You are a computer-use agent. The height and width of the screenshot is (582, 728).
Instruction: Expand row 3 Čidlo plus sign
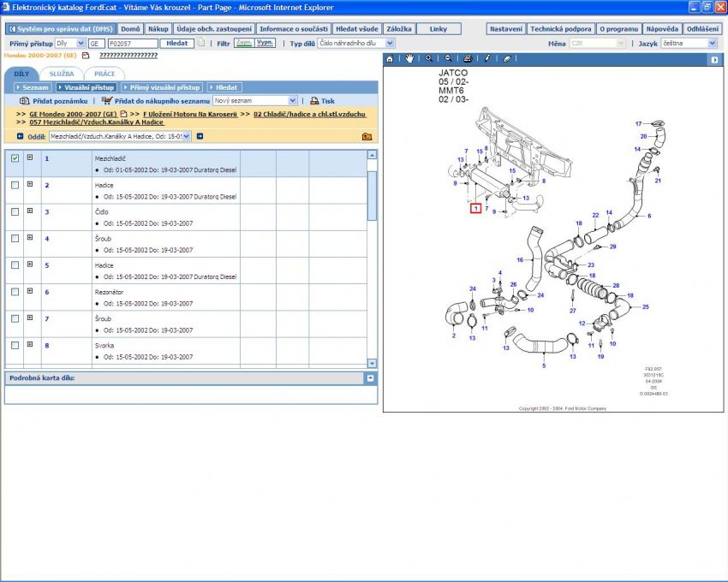pyautogui.click(x=30, y=211)
